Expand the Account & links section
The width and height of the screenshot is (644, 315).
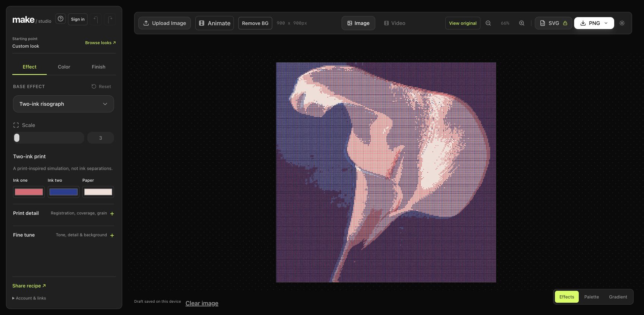point(29,298)
